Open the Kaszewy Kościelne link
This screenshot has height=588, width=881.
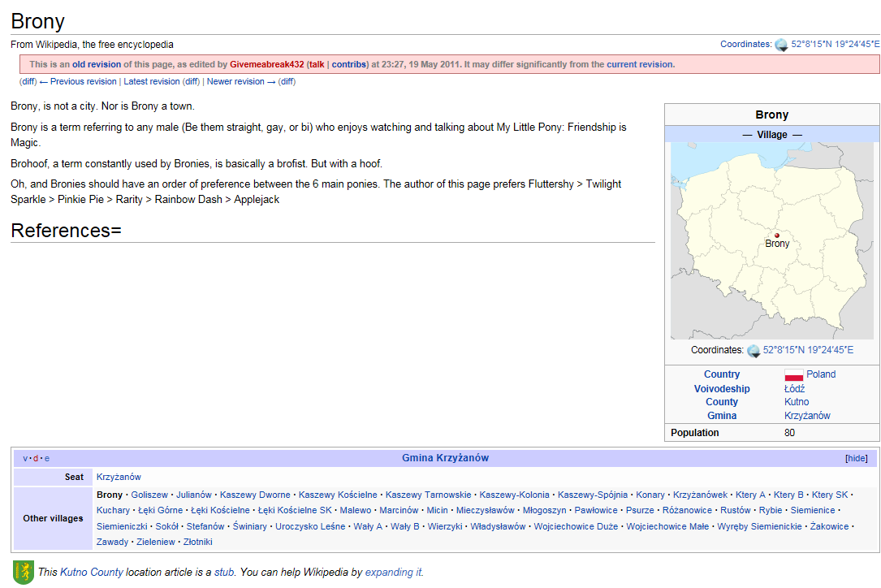point(338,495)
